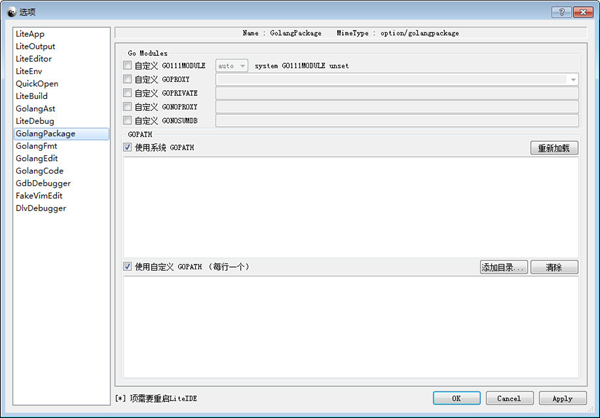This screenshot has height=418, width=600.
Task: Enable the custom GONOPROXY checkbox
Action: [127, 107]
